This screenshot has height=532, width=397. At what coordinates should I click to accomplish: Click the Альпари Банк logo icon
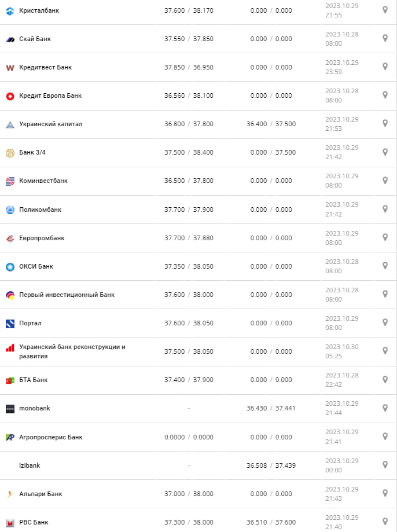[x=10, y=494]
